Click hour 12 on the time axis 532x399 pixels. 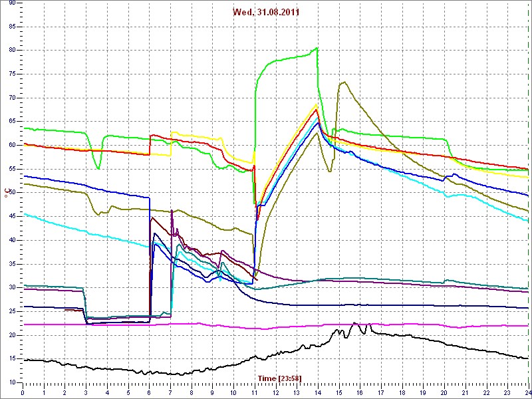point(275,393)
